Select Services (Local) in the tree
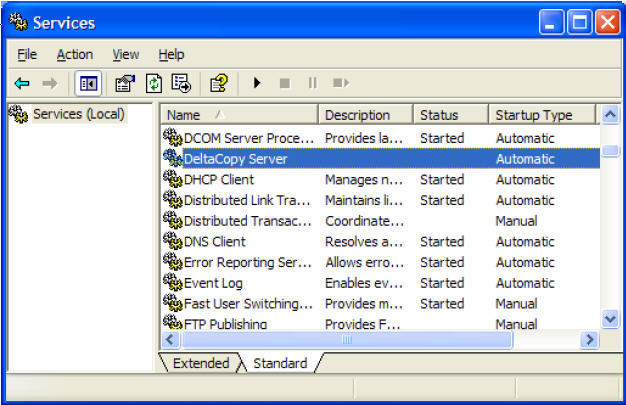Screen dimensions: 626x405 (x=79, y=114)
